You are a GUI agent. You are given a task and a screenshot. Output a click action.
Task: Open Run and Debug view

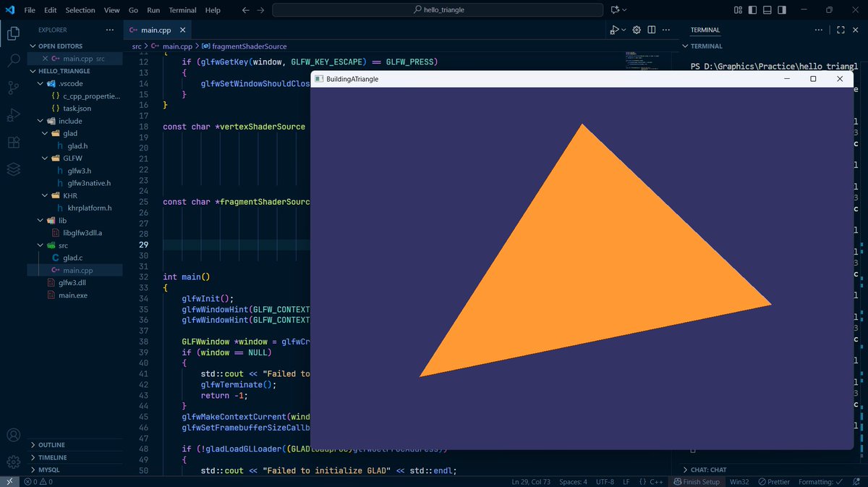pos(13,115)
